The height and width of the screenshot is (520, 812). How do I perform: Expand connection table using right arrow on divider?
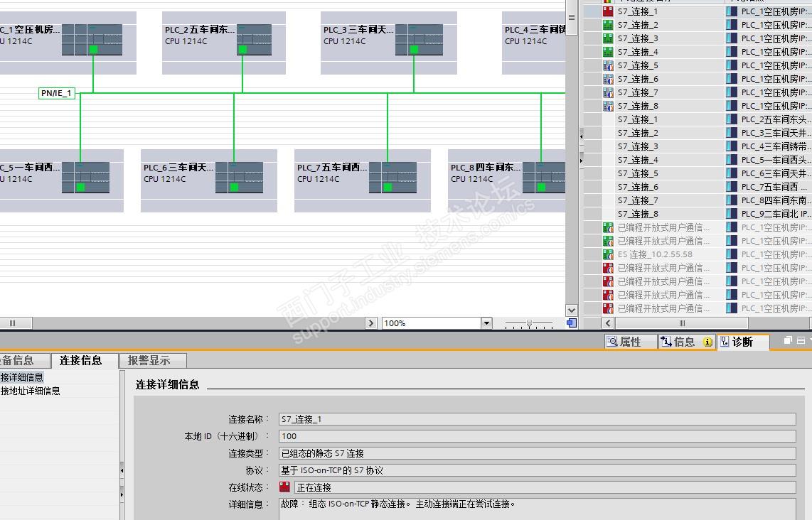coord(581,161)
